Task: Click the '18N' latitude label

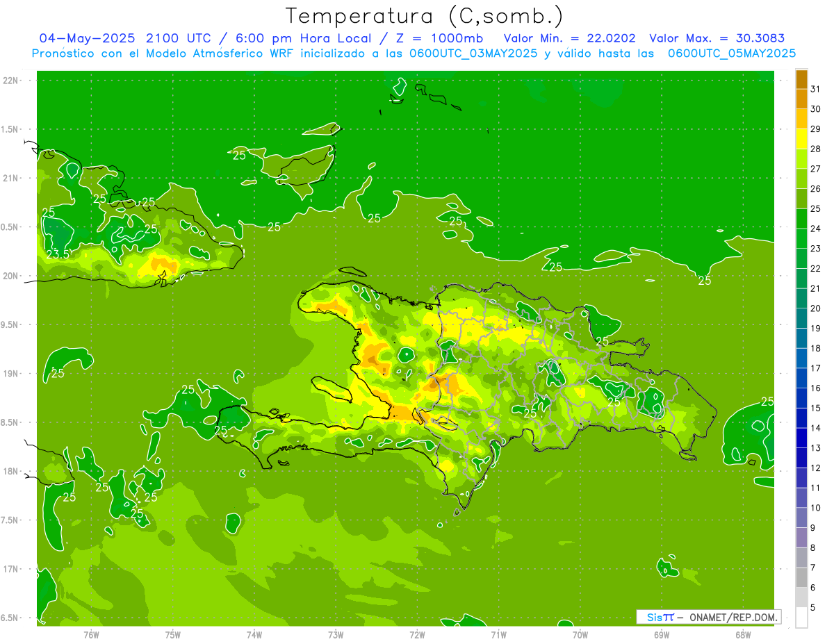Action: (x=10, y=472)
